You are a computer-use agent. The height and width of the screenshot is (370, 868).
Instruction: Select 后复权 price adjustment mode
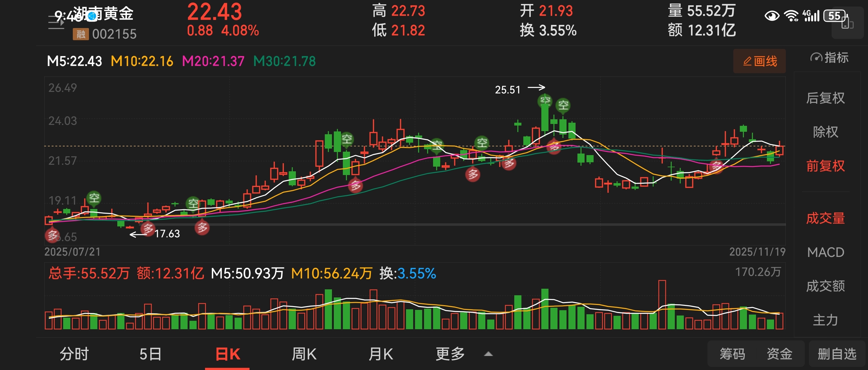coord(825,98)
